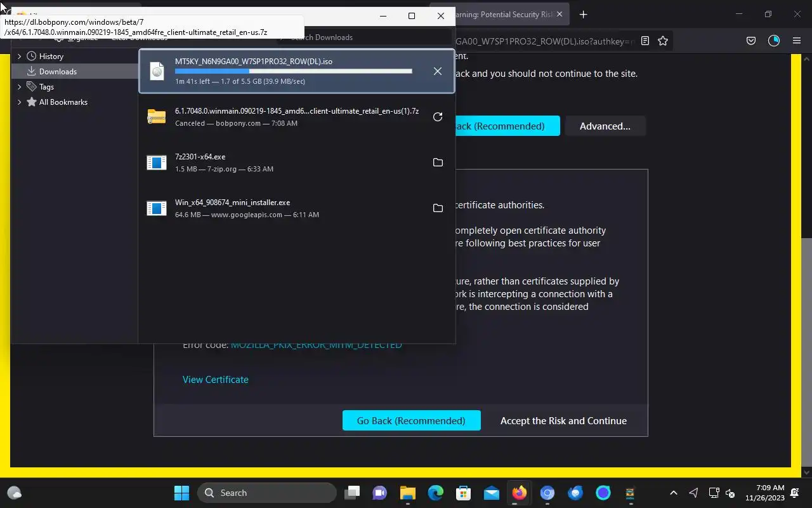Retry the canceled 6.1.7048.0 winmain download
The height and width of the screenshot is (508, 812).
point(438,117)
